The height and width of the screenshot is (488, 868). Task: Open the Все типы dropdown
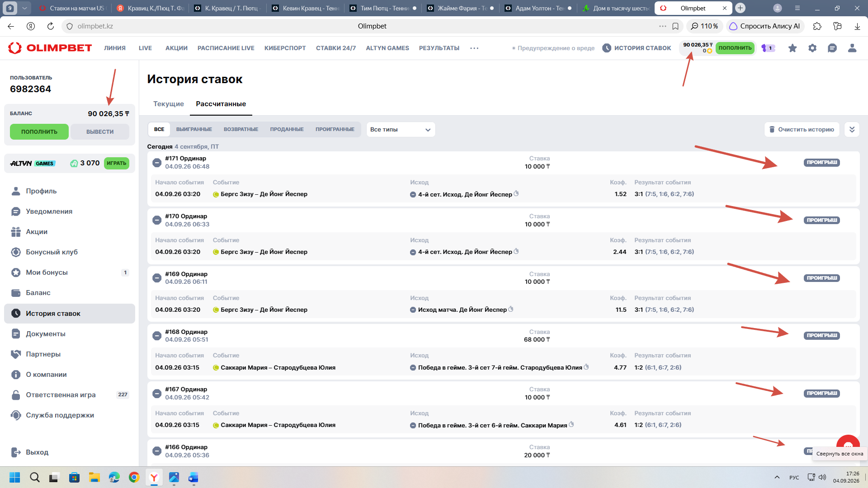pyautogui.click(x=401, y=130)
